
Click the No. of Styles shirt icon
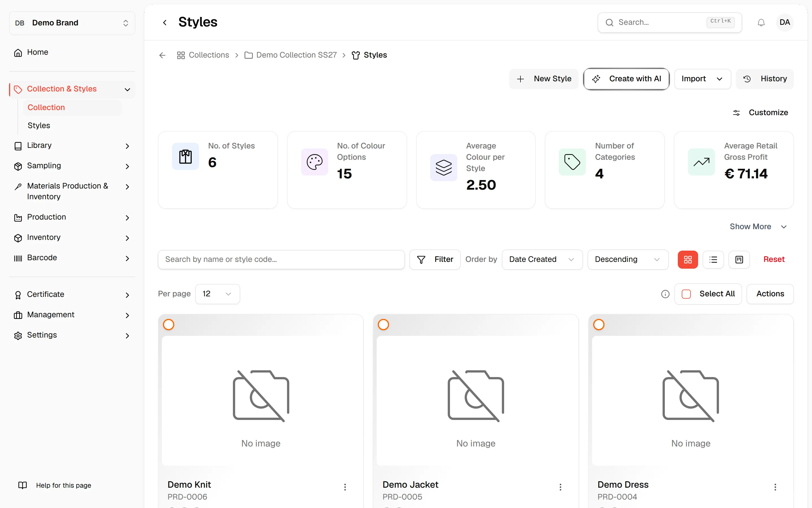click(x=186, y=157)
